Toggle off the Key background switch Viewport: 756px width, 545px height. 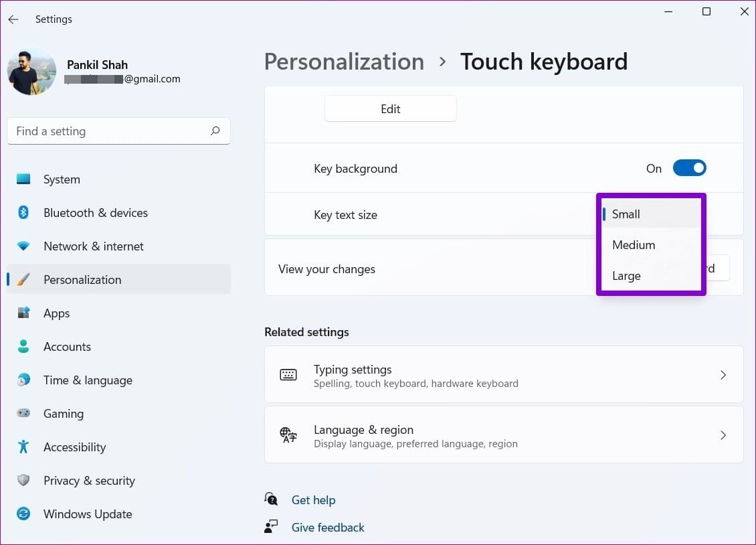point(690,168)
